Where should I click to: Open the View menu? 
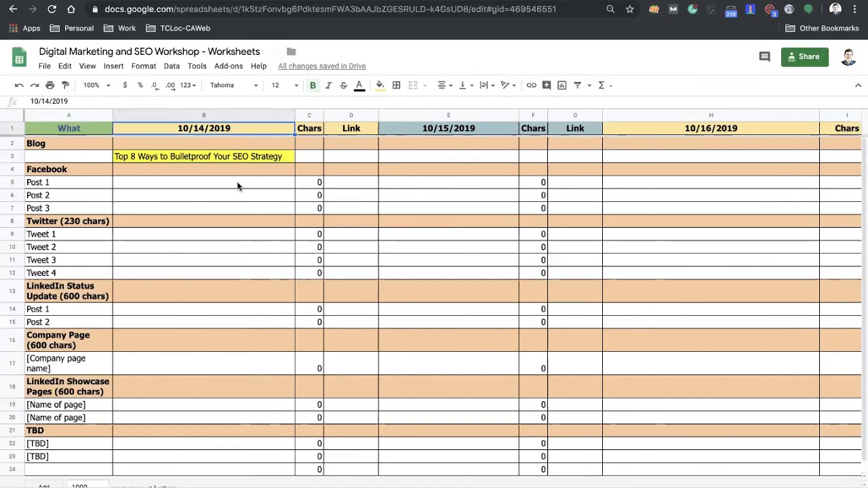[x=87, y=66]
